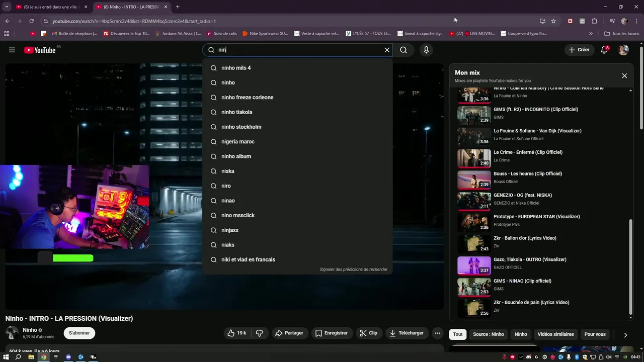The height and width of the screenshot is (362, 644).
Task: Select 'Source : Ninho' filter chip
Action: click(489, 334)
